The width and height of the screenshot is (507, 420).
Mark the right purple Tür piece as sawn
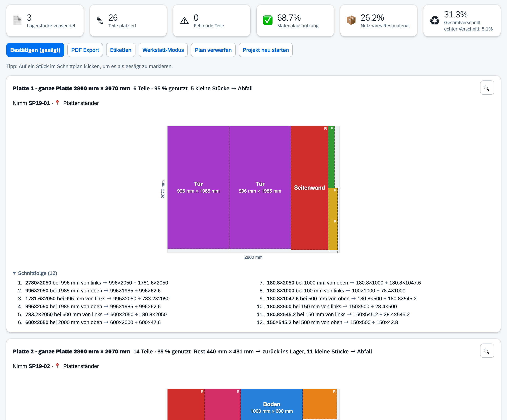tap(260, 187)
